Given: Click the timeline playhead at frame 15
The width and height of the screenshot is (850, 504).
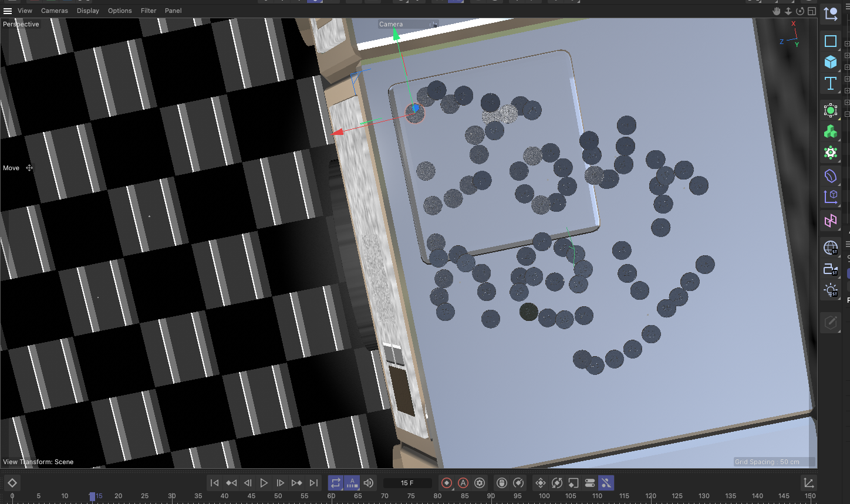Looking at the screenshot, I should pyautogui.click(x=92, y=496).
